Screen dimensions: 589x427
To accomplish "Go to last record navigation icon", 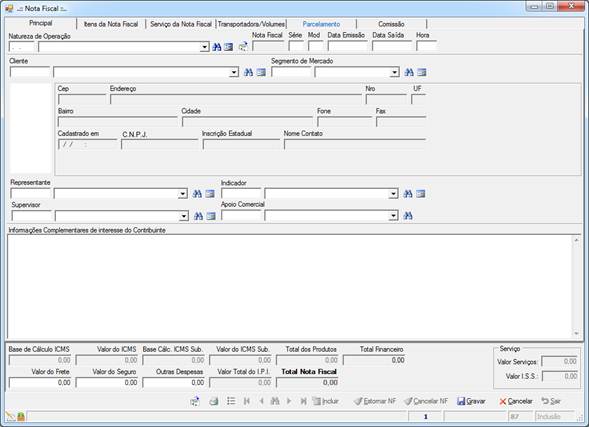I will tap(303, 401).
